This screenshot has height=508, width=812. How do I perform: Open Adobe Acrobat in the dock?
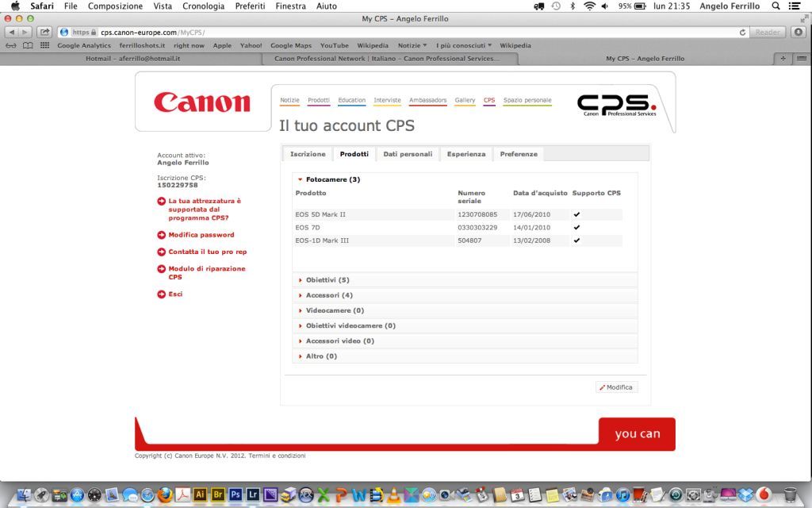click(182, 495)
